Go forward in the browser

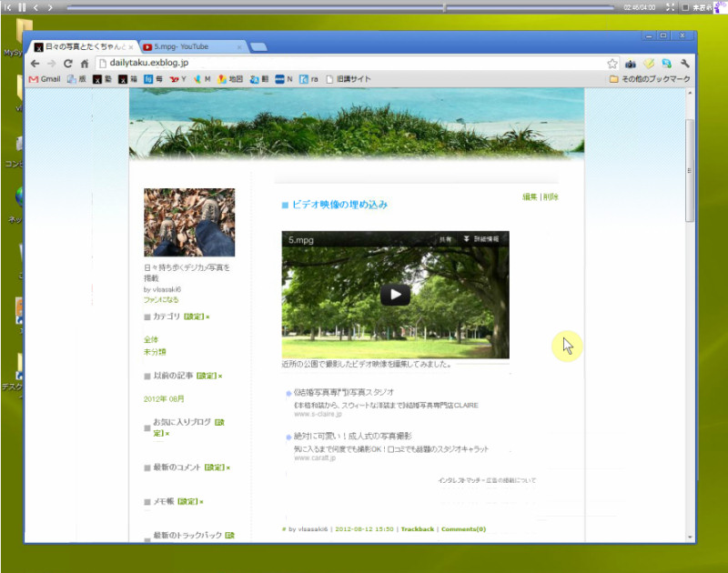pyautogui.click(x=51, y=64)
